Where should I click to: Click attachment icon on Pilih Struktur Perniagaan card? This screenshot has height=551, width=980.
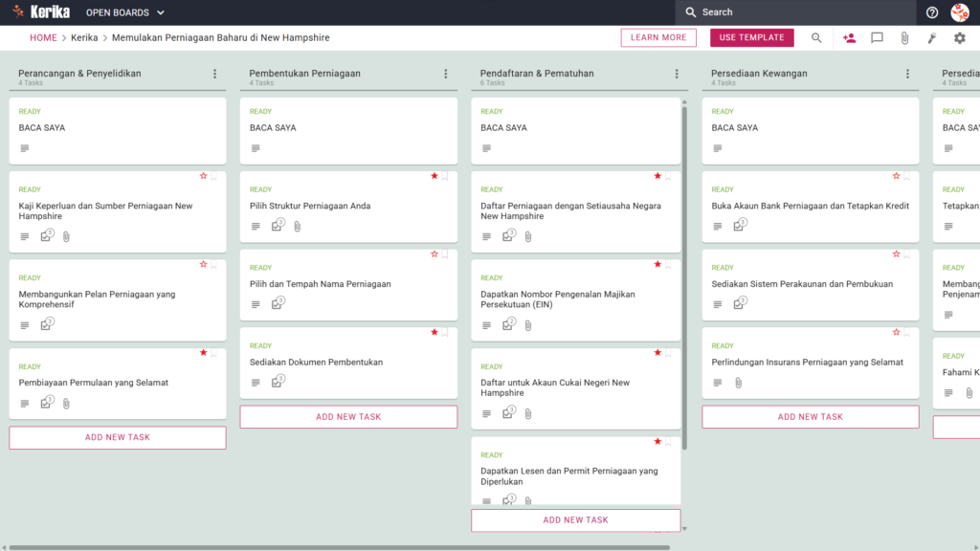click(x=298, y=226)
